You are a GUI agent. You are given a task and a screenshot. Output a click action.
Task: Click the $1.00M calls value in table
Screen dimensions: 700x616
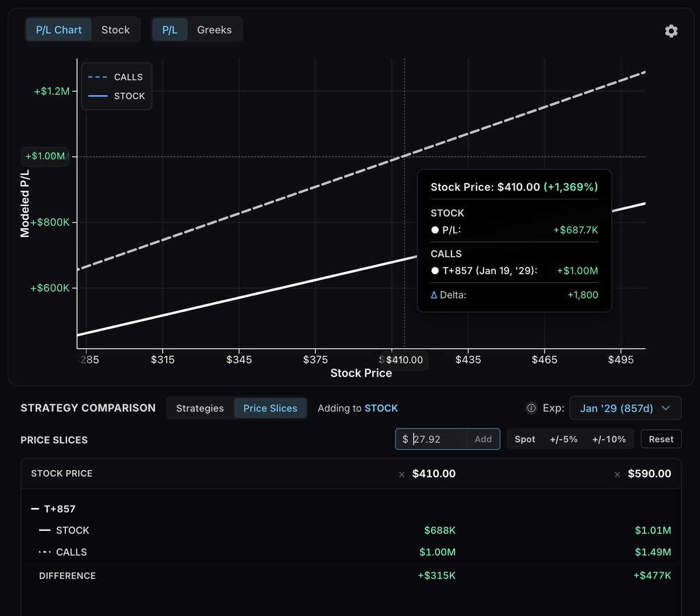tap(437, 552)
